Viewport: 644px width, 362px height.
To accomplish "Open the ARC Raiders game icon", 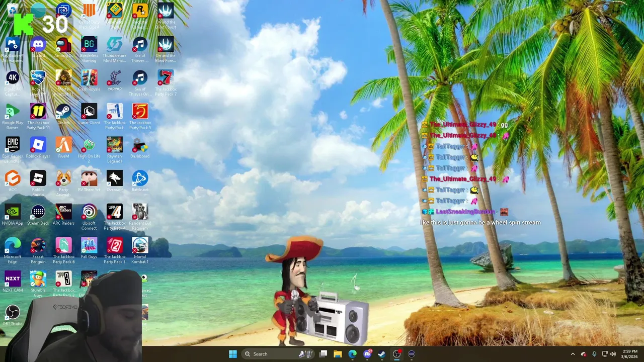I will click(63, 215).
